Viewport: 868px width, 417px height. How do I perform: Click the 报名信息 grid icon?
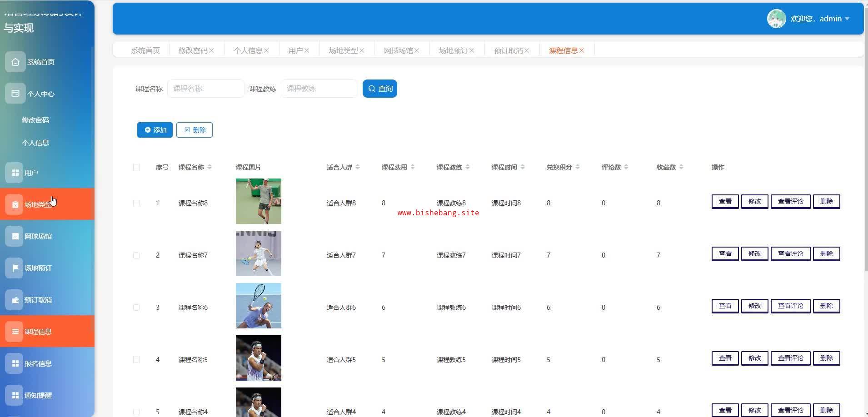(x=15, y=363)
